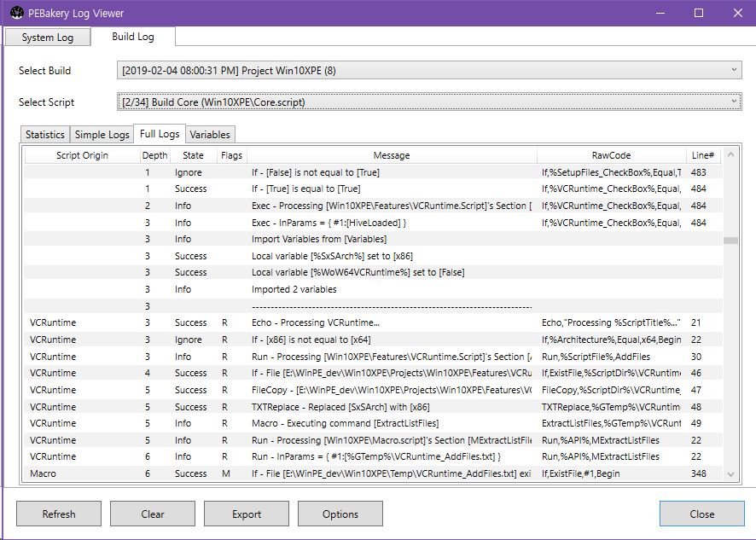This screenshot has height=540, width=756.
Task: Sort logs by the Line# column header
Action: [x=702, y=155]
